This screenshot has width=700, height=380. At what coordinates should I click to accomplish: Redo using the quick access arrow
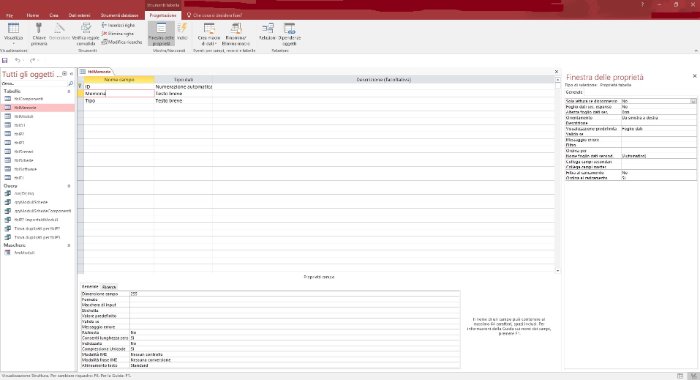pyautogui.click(x=32, y=60)
